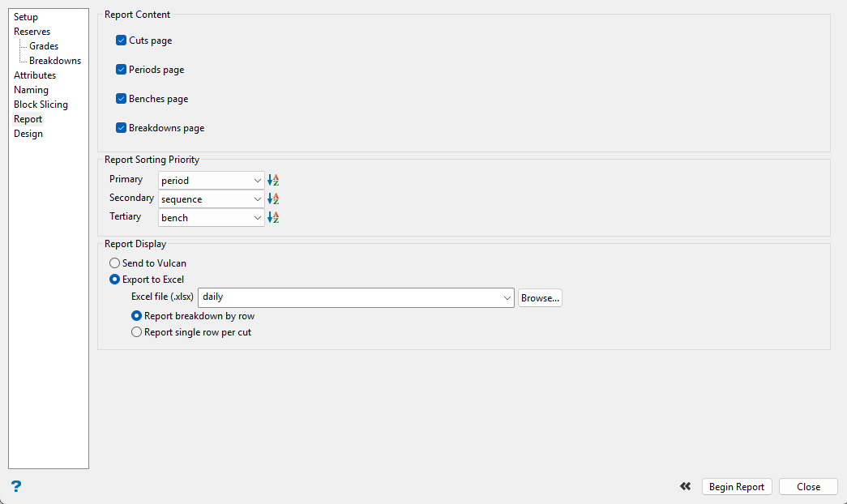This screenshot has width=847, height=504.
Task: Open the Block Slicing section
Action: click(x=41, y=105)
